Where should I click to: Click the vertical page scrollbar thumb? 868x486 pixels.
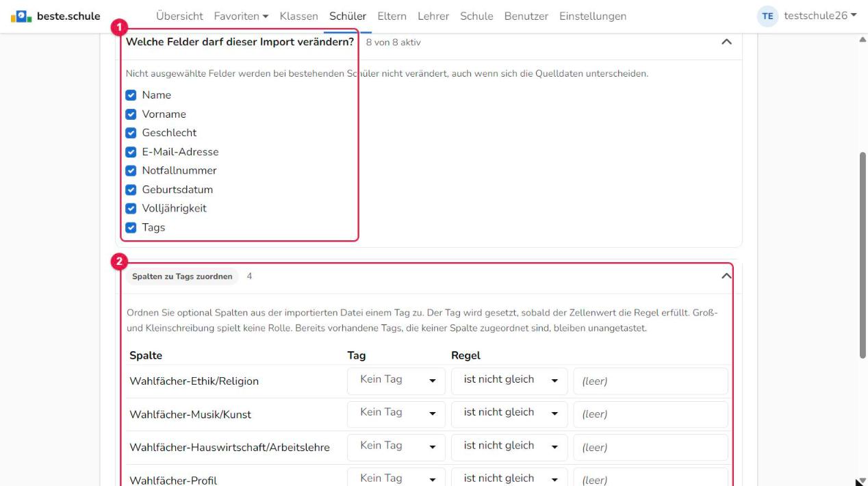[862, 255]
